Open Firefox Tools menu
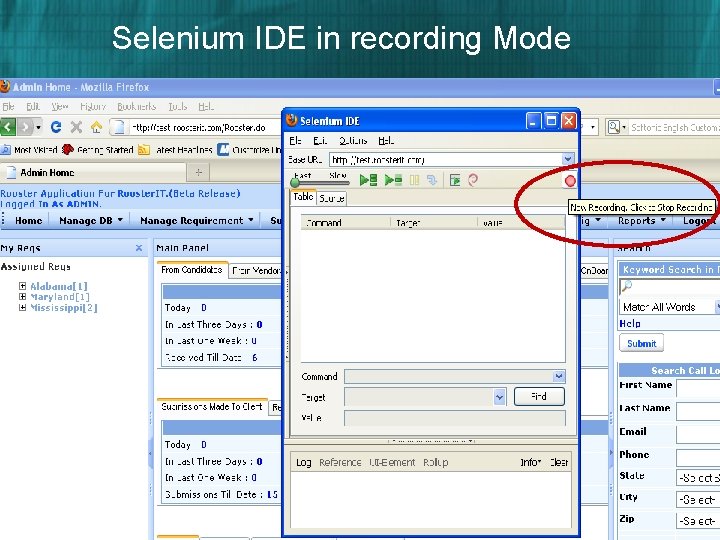720x540 pixels. (178, 107)
